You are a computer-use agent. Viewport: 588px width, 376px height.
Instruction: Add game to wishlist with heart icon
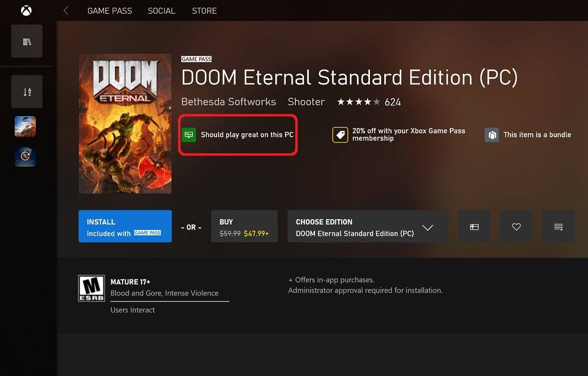516,226
